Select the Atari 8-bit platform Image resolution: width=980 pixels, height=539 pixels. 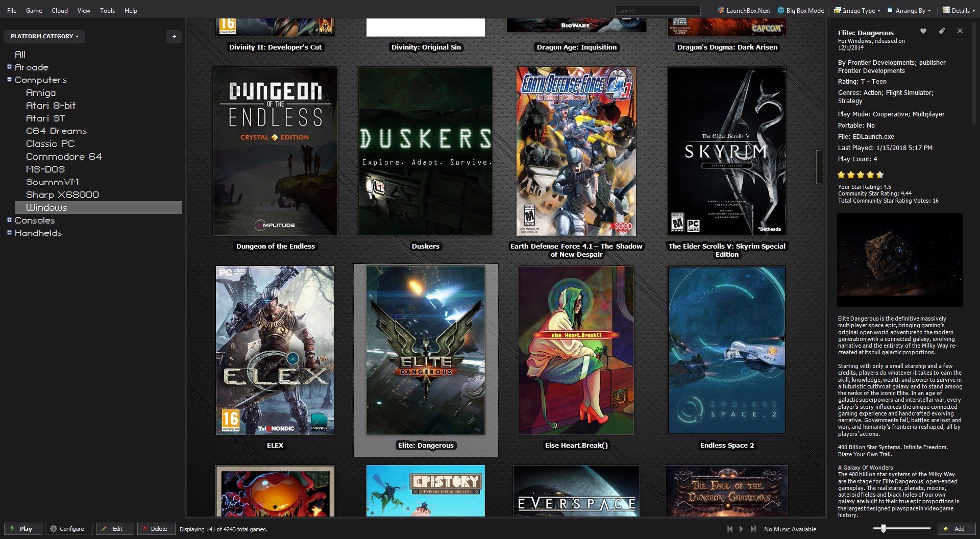[x=51, y=105]
